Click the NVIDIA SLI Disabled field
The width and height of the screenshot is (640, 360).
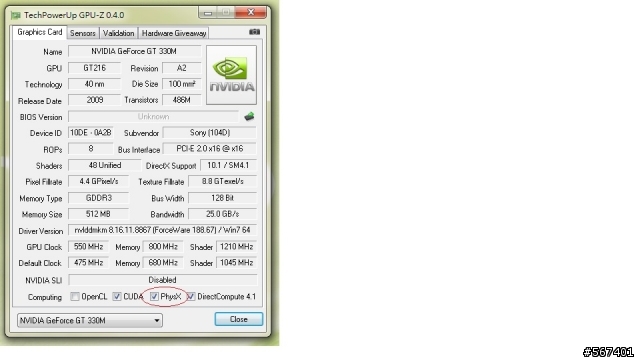[162, 280]
